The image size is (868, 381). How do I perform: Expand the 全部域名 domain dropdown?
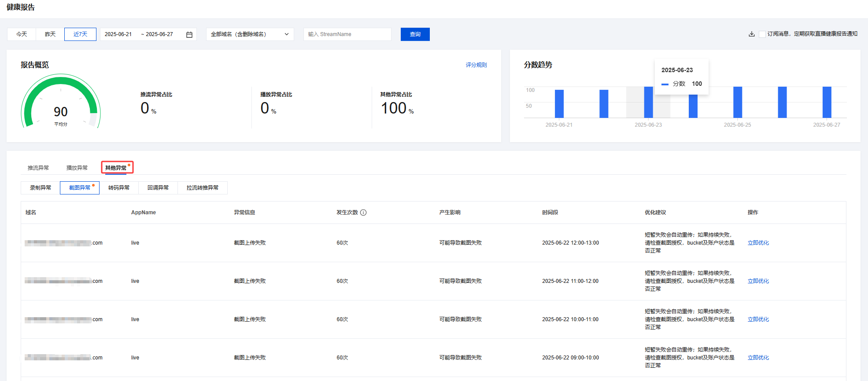tap(250, 34)
